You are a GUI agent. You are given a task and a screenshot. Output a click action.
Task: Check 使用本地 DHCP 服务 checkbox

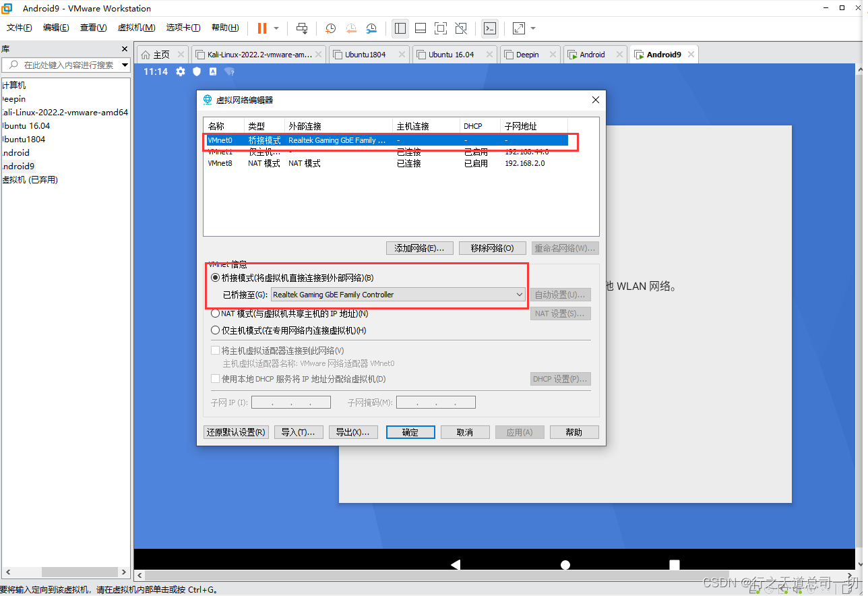(x=216, y=379)
